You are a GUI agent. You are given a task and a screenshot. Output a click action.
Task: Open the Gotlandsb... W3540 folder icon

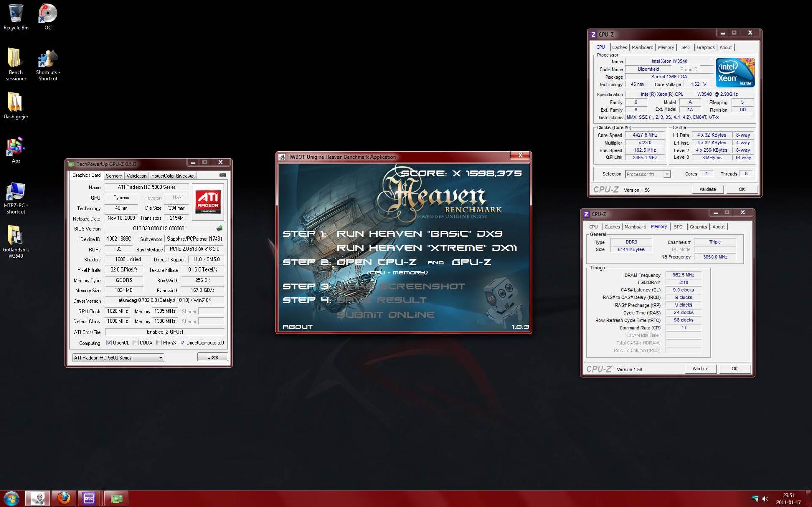pos(16,242)
